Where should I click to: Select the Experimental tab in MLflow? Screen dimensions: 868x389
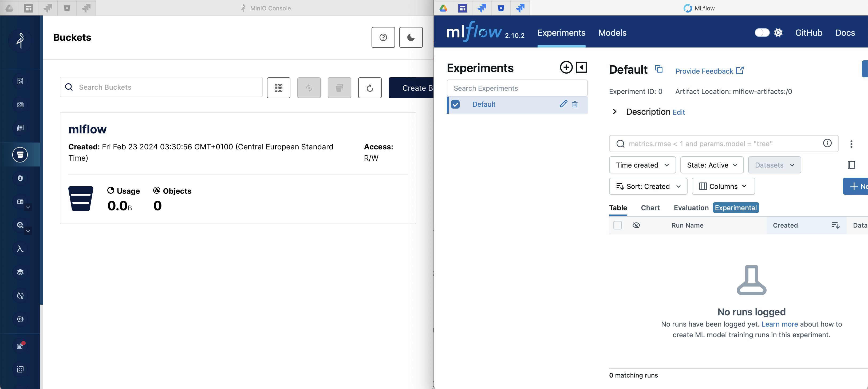[736, 208]
